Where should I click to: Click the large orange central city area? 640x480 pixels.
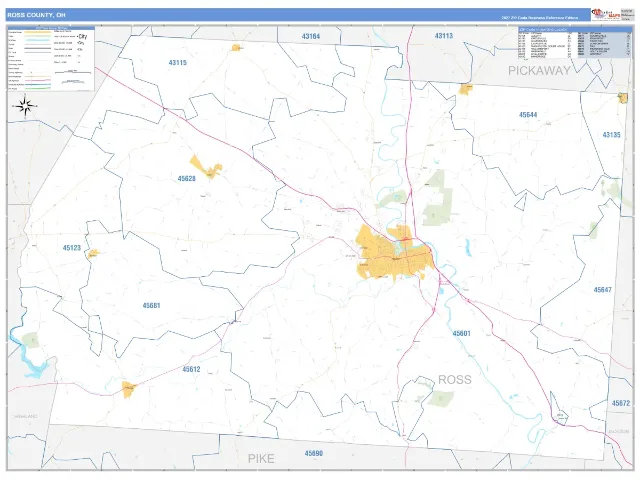click(x=394, y=253)
